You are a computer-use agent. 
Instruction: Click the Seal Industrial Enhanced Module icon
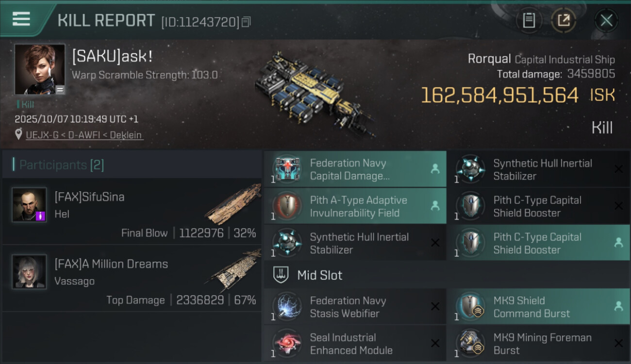[287, 344]
